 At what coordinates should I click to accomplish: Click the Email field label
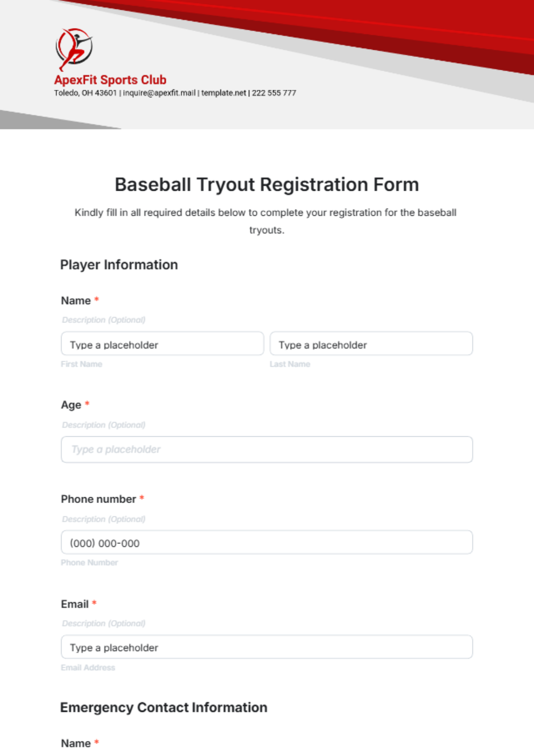click(x=75, y=604)
